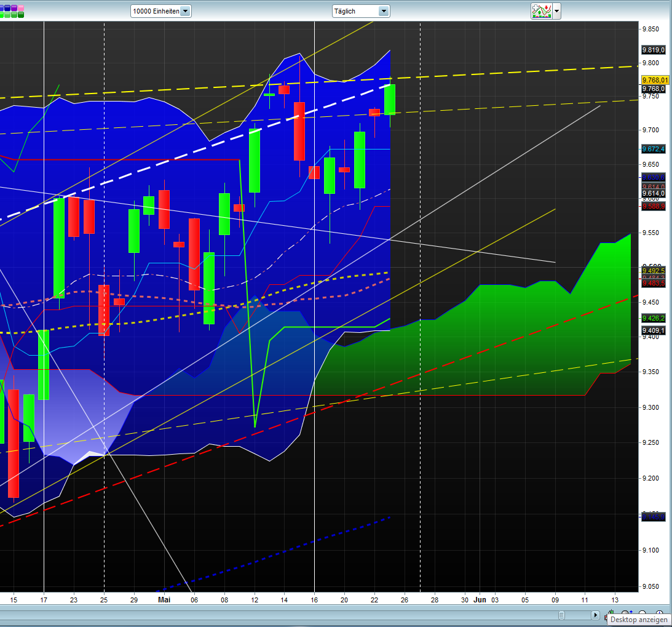Expand the indicator icon's dropdown arrow
This screenshot has width=672, height=627.
point(555,10)
